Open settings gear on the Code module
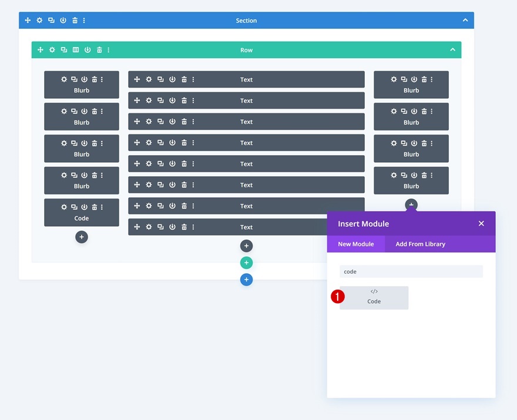The image size is (517, 420). coord(64,207)
